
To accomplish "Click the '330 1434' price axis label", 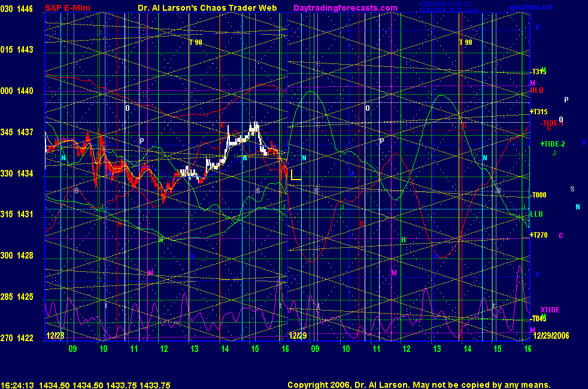I will tap(17, 173).
